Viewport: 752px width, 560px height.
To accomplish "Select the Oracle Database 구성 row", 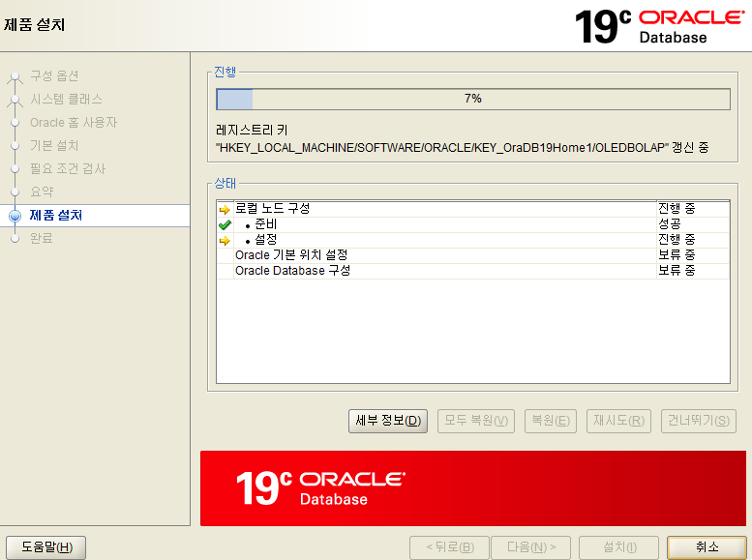I will tap(473, 271).
